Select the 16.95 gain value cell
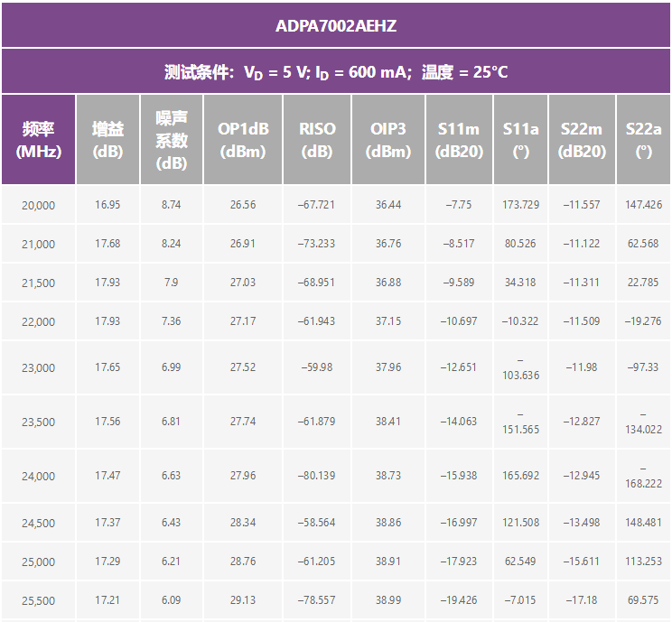This screenshot has height=622, width=672. 107,205
